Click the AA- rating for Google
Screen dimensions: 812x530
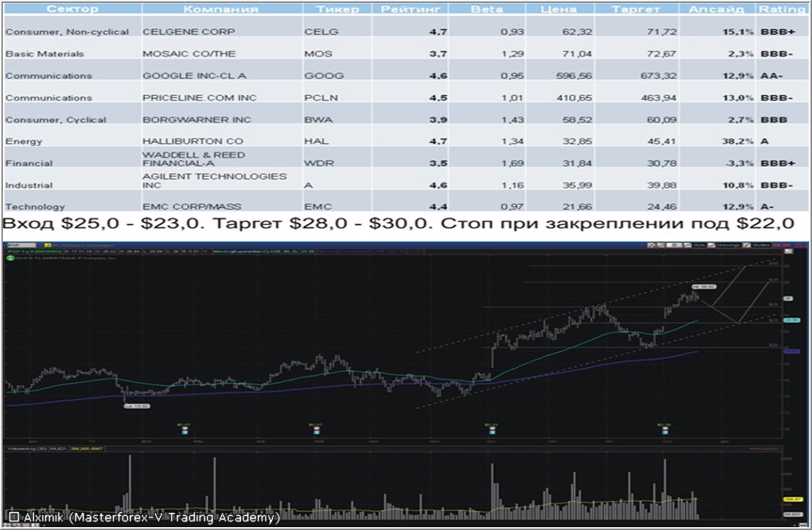tap(772, 75)
